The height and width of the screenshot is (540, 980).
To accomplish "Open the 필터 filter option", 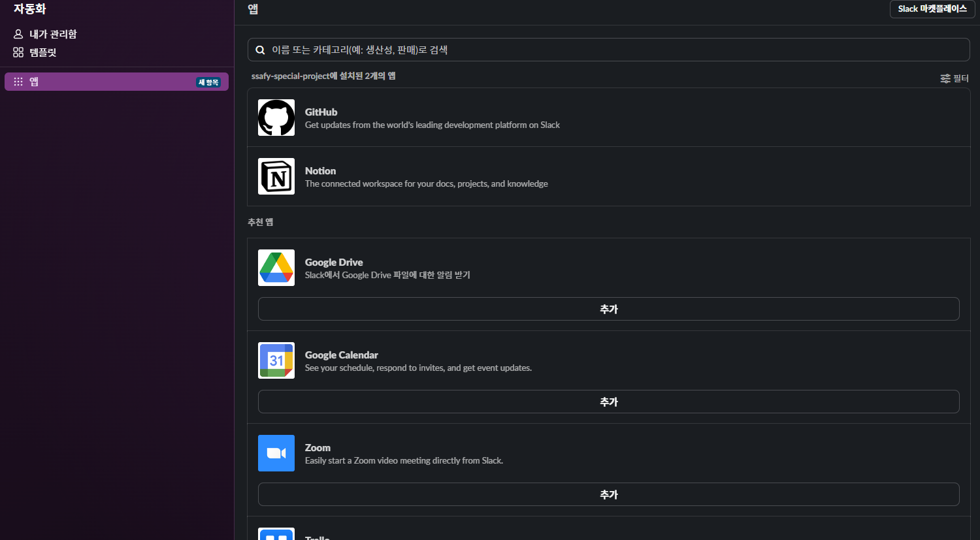I will point(955,78).
